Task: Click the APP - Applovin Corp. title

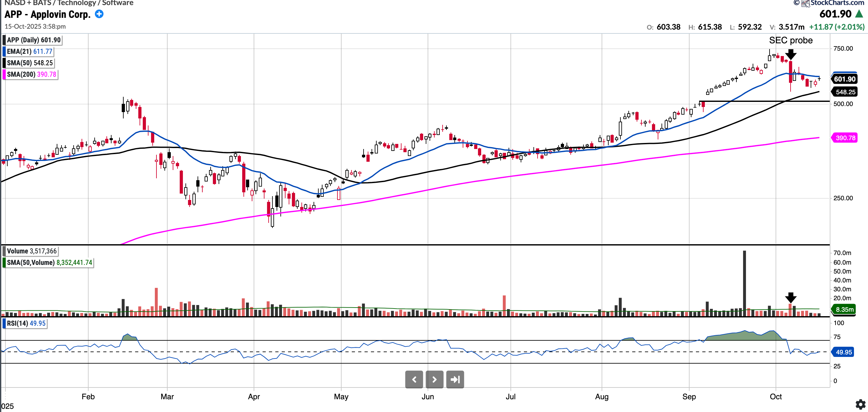Action: pyautogui.click(x=47, y=14)
